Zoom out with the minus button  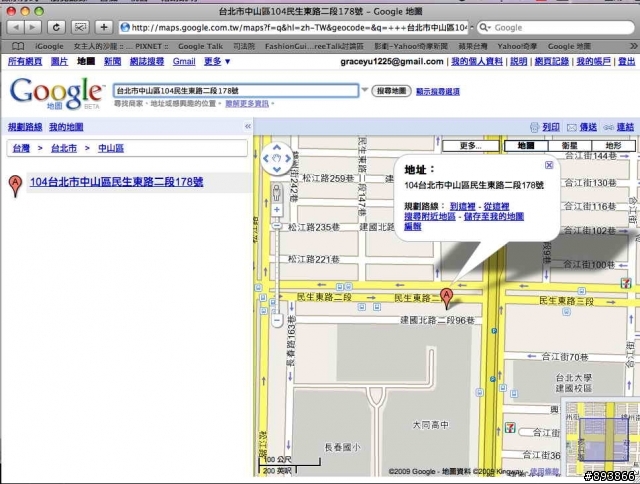click(277, 320)
